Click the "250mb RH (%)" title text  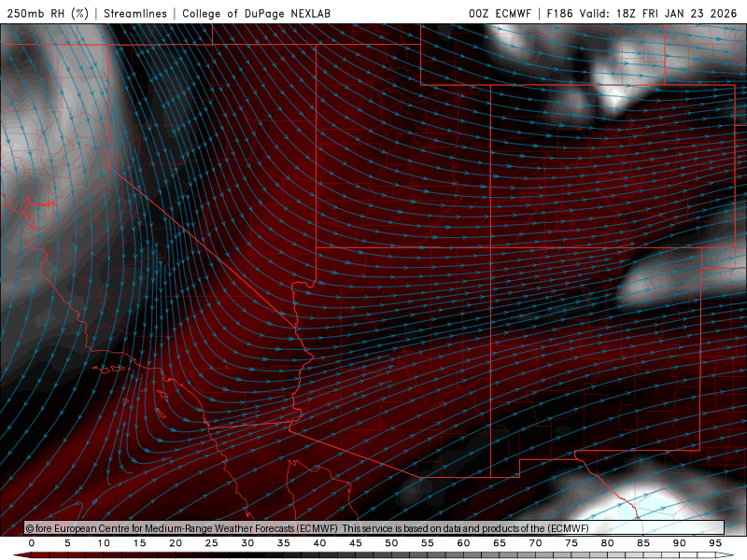tap(48, 13)
